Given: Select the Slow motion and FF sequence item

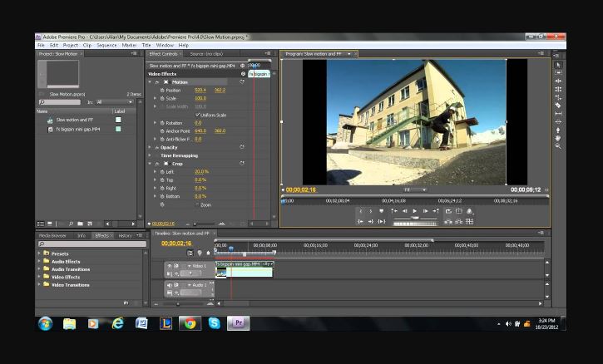Looking at the screenshot, I should coord(75,120).
